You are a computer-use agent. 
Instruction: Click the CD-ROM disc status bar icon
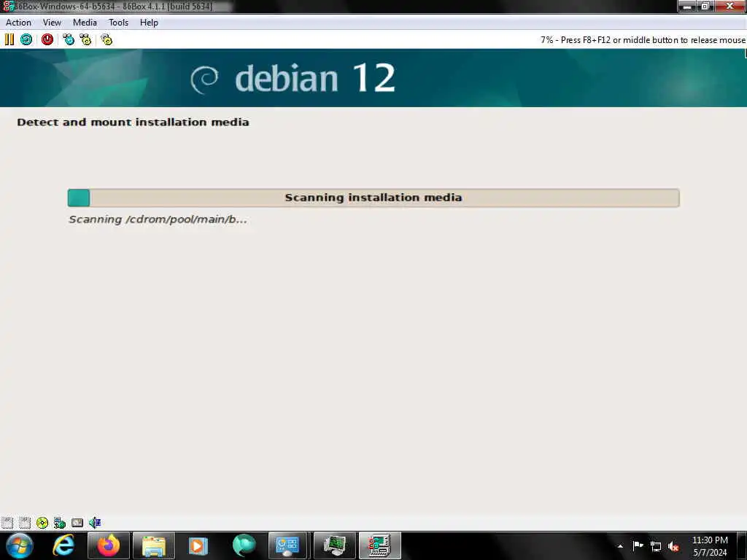42,523
